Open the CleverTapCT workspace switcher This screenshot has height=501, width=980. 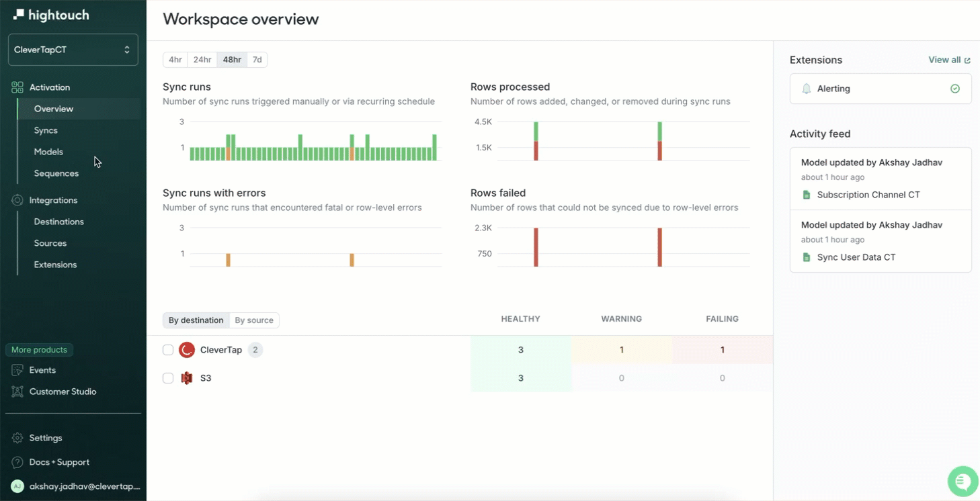(x=73, y=50)
